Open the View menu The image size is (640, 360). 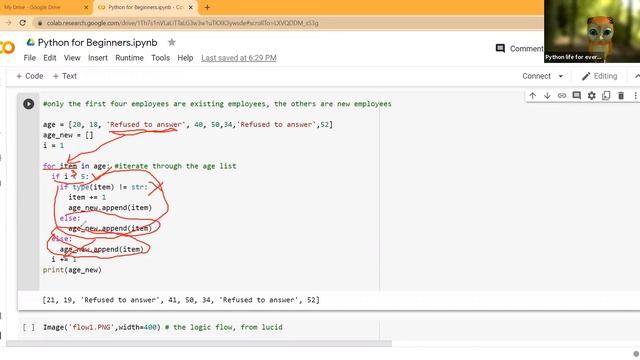coord(72,58)
